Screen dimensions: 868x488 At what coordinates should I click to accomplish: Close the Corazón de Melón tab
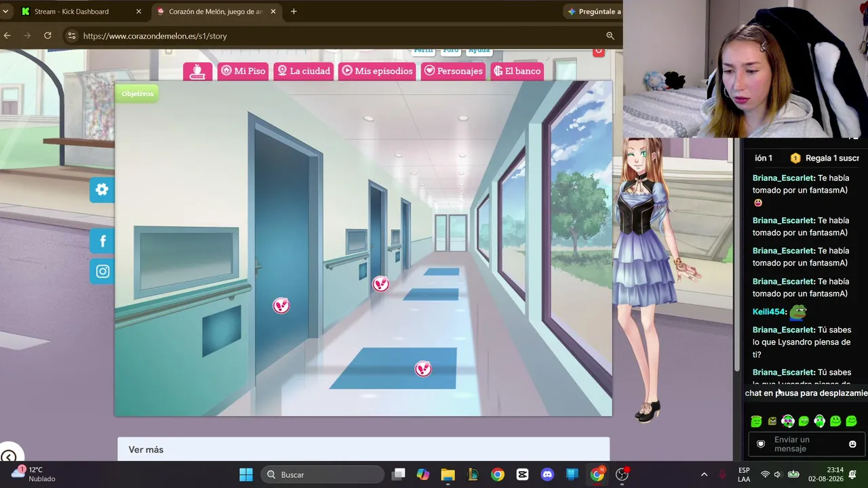click(x=273, y=12)
